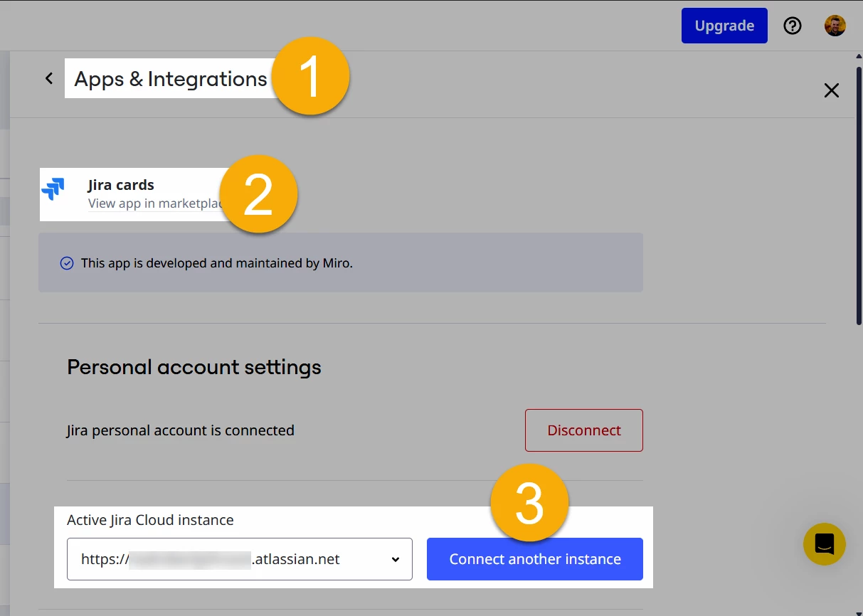863x616 pixels.
Task: Click 'This app is developed and maintained by Miro' text
Action: click(217, 263)
